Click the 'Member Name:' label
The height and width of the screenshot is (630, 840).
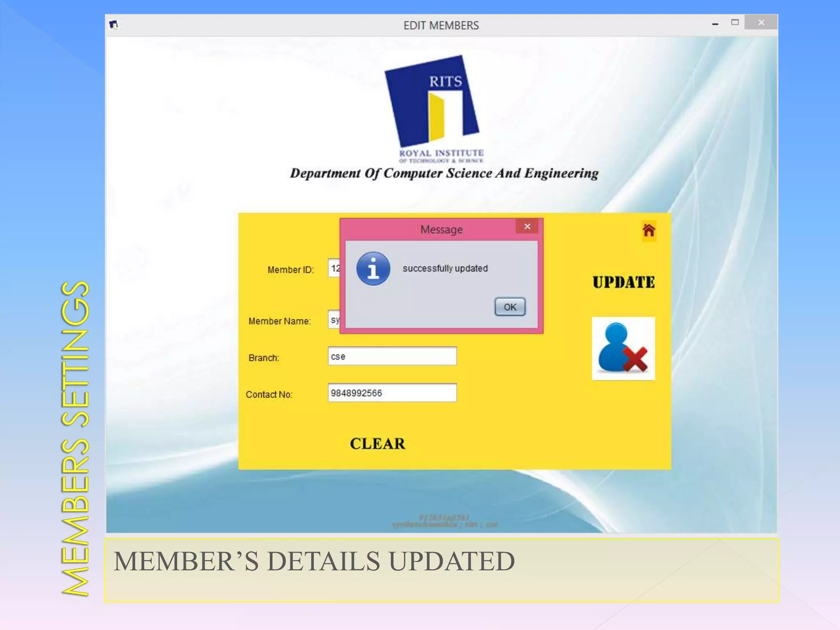click(x=279, y=321)
